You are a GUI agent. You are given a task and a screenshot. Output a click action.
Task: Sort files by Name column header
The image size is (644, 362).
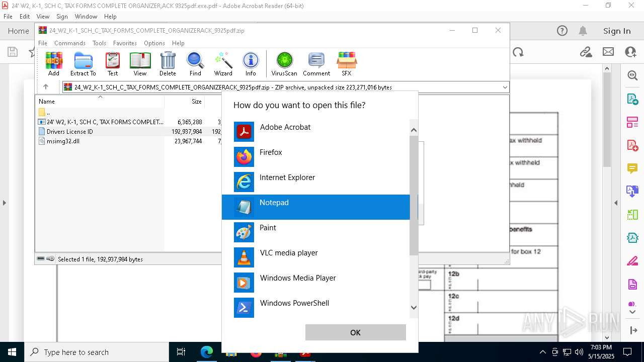[100, 101]
